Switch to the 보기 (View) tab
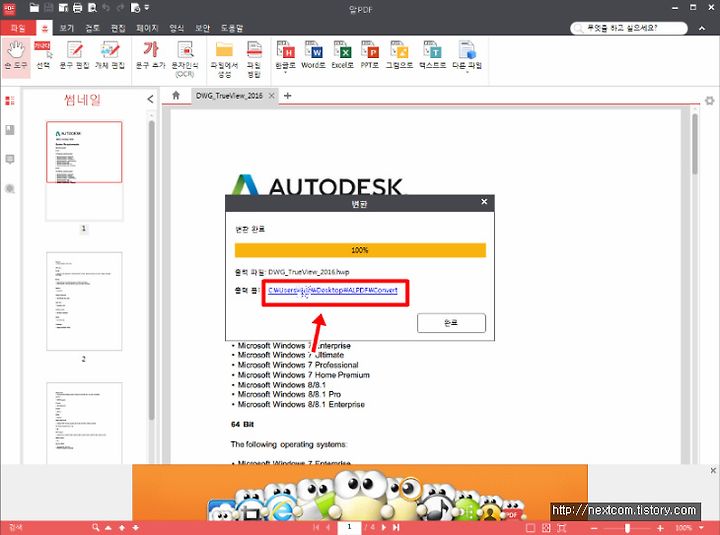 [x=67, y=28]
